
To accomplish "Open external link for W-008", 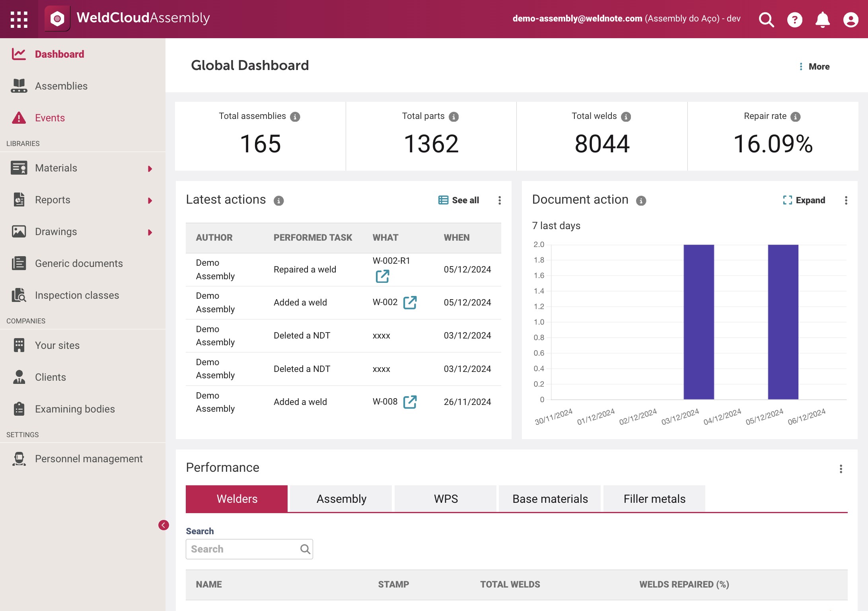I will pos(410,402).
